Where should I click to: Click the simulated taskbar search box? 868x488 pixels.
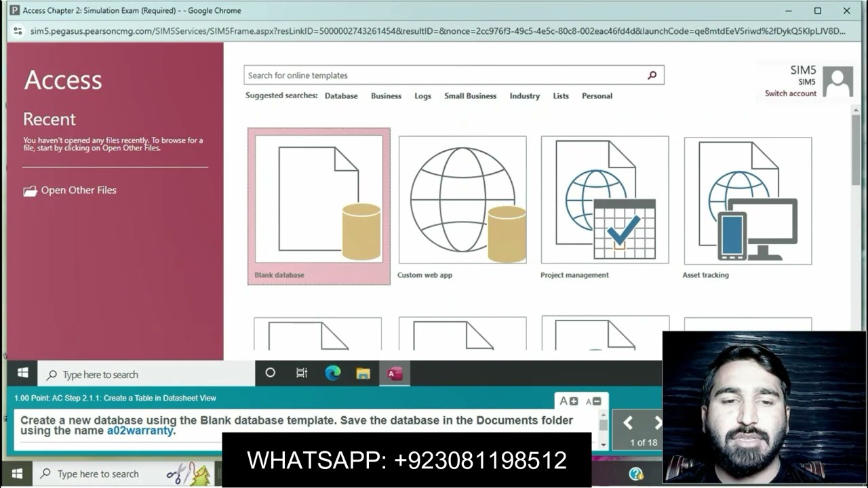(x=146, y=374)
